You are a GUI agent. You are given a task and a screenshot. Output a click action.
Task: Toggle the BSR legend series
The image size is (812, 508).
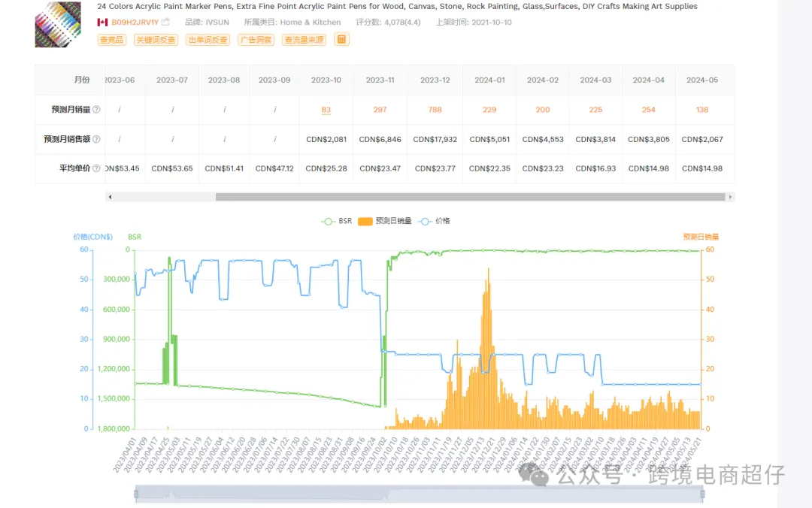pos(337,221)
